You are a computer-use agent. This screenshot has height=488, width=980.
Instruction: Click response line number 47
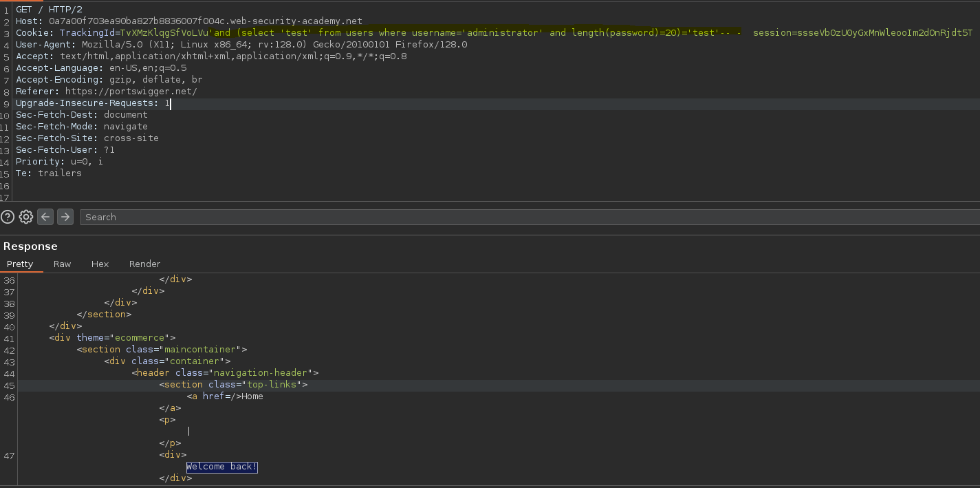tap(8, 455)
